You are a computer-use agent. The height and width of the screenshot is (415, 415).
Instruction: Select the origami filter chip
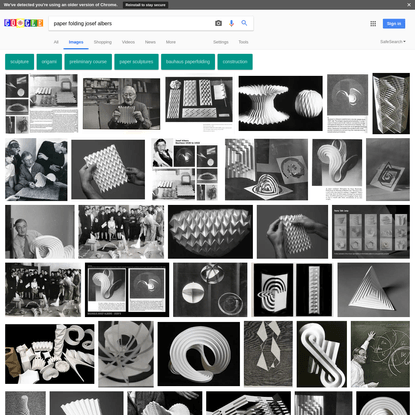(x=49, y=62)
